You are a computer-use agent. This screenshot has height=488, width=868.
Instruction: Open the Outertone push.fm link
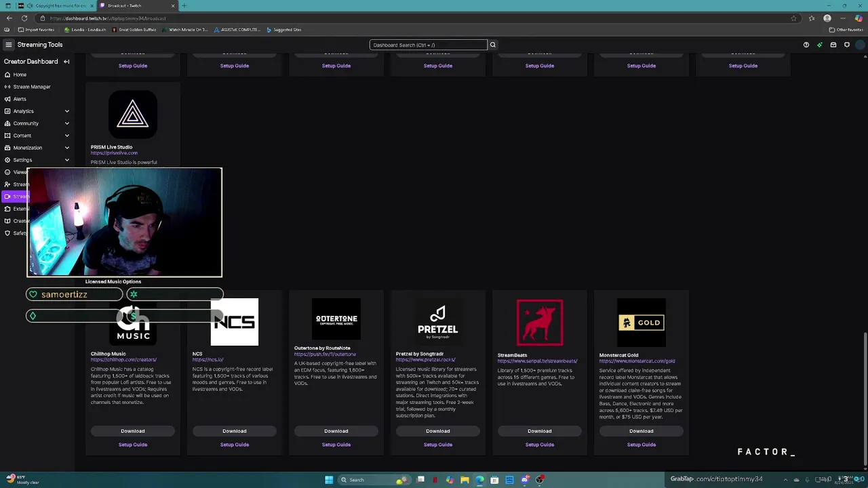click(325, 354)
